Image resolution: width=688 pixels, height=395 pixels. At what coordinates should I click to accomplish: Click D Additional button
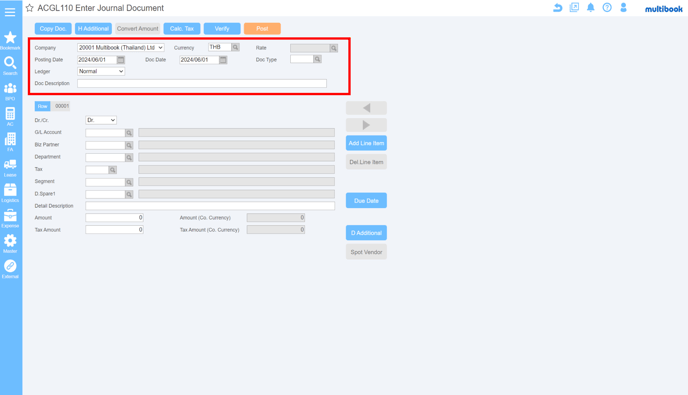coord(366,233)
